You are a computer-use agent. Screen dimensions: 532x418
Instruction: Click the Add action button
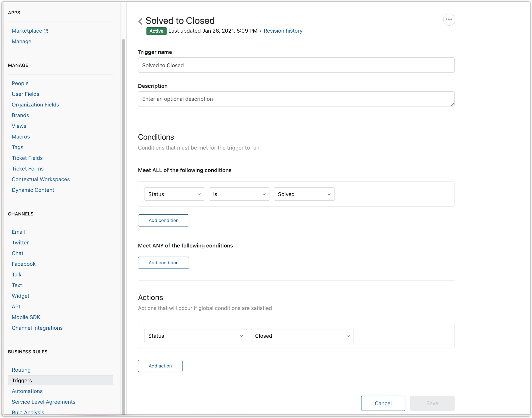coord(160,366)
